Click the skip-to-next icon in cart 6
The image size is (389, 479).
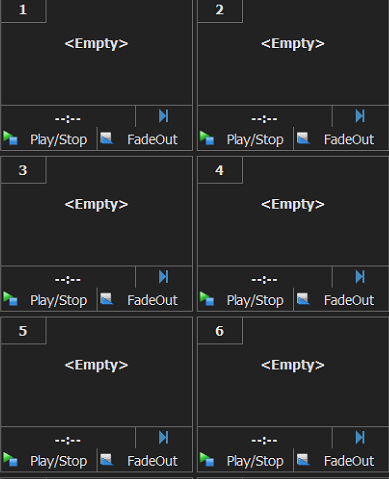[360, 437]
